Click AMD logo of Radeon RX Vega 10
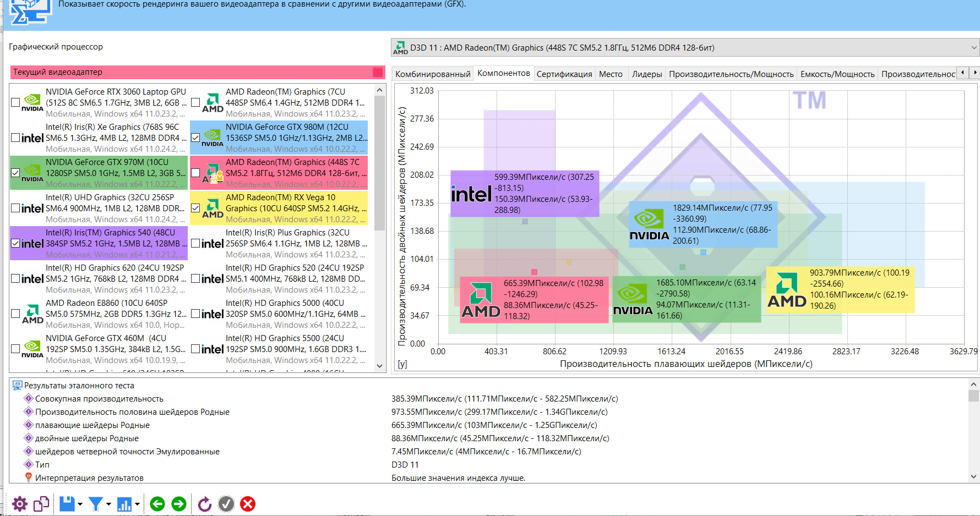Viewport: 980px width, 516px height. (213, 208)
